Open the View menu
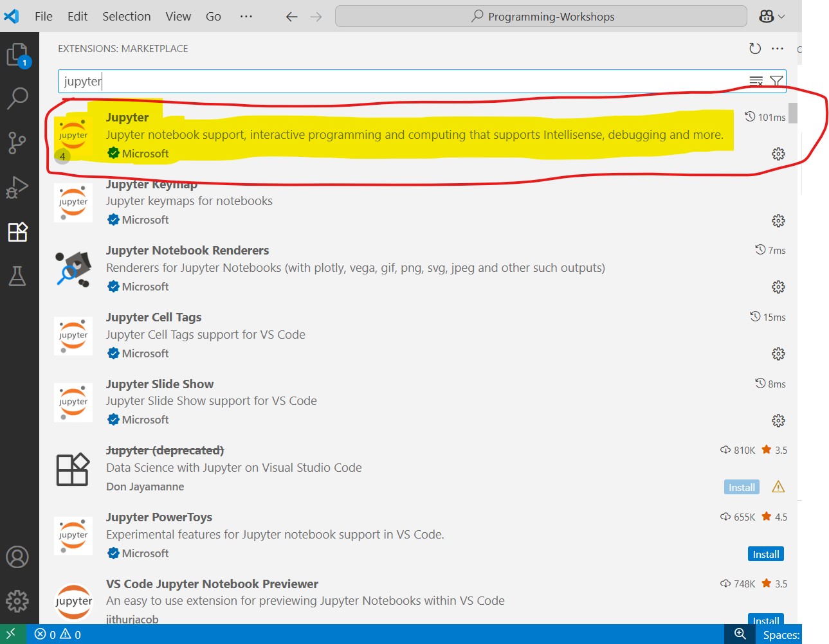 (x=178, y=17)
